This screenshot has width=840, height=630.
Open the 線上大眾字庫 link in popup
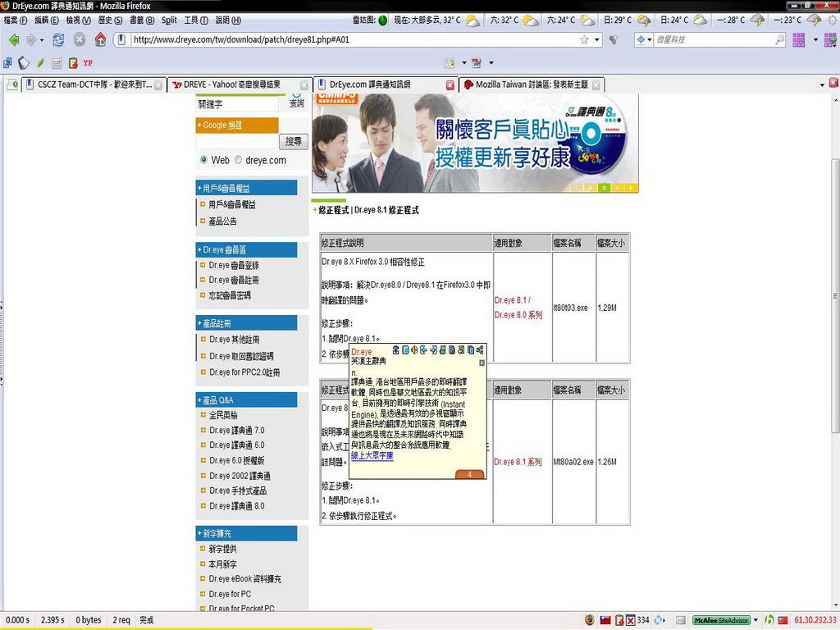tap(372, 455)
